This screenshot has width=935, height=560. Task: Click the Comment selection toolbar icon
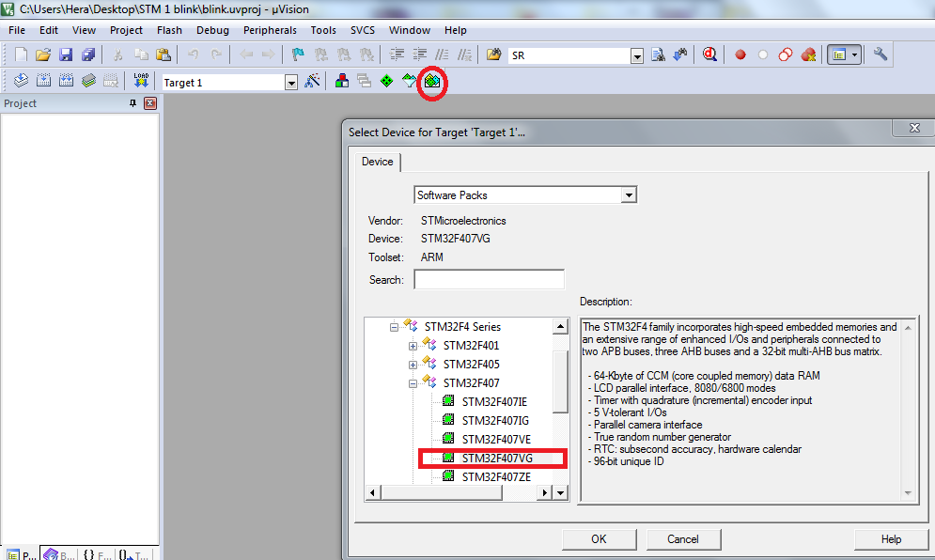442,54
